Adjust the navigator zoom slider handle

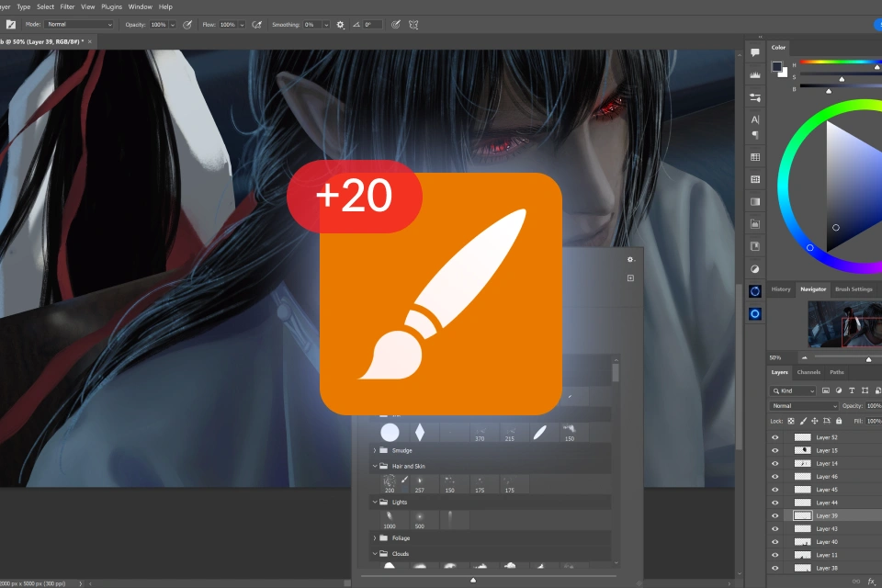(868, 359)
